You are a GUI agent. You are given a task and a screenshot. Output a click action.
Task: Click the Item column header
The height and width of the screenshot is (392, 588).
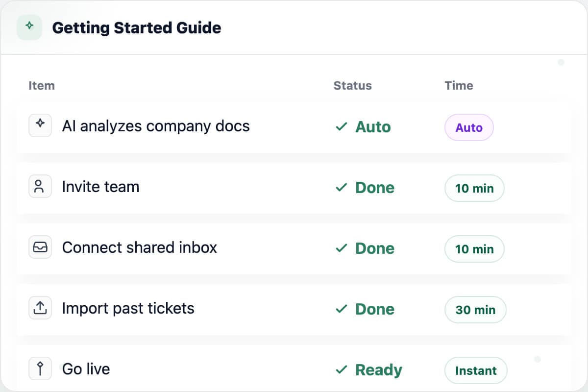coord(42,85)
